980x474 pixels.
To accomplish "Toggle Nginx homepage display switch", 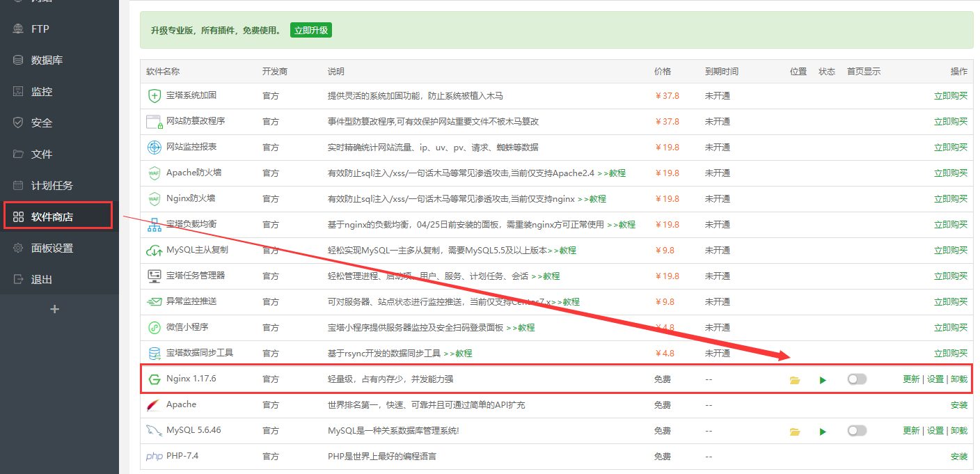I will click(857, 379).
